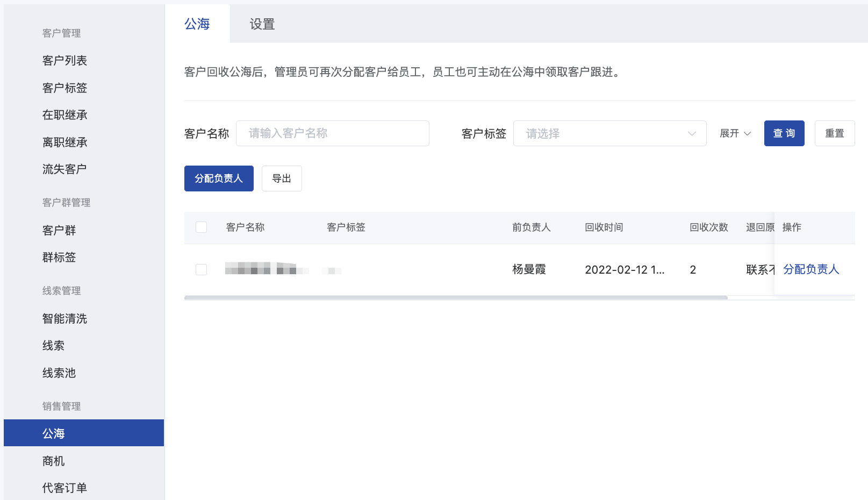Click the table horizontal scrollbar
Image resolution: width=868 pixels, height=500 pixels.
tap(456, 297)
